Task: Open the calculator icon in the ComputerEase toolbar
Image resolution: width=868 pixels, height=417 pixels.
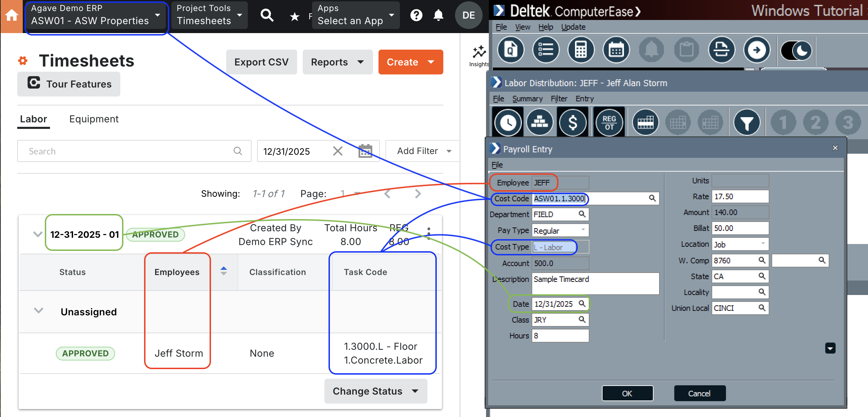Action: 581,50
